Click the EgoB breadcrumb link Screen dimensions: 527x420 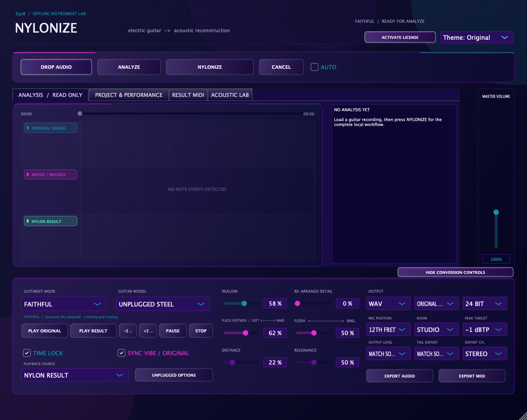click(21, 14)
